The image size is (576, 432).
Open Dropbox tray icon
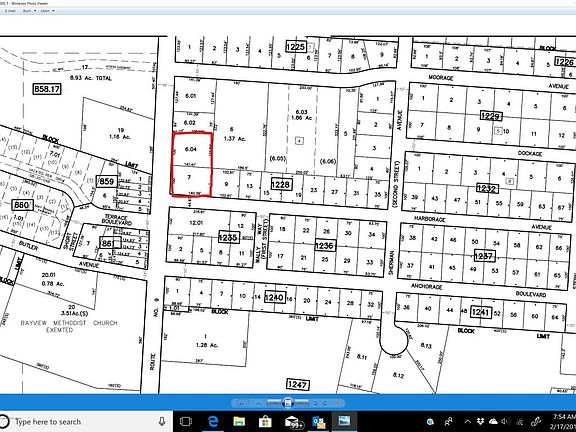pos(481,421)
